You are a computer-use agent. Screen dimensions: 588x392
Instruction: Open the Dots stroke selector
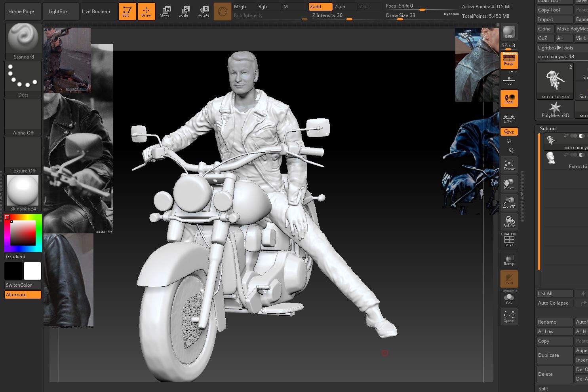(23, 79)
